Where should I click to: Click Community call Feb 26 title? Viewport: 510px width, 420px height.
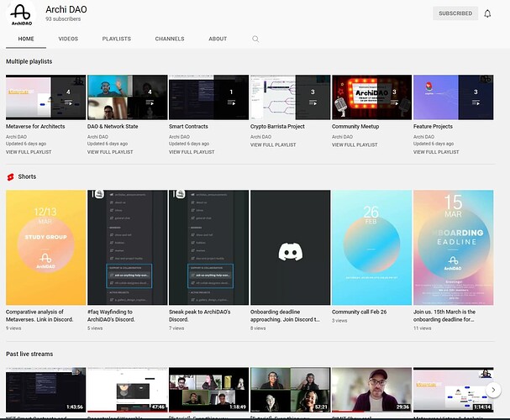pos(359,312)
